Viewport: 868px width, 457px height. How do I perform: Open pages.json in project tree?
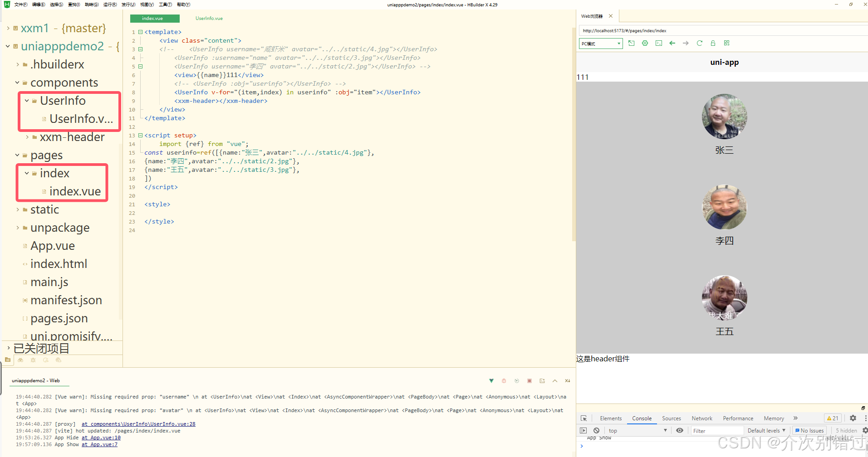pos(59,318)
